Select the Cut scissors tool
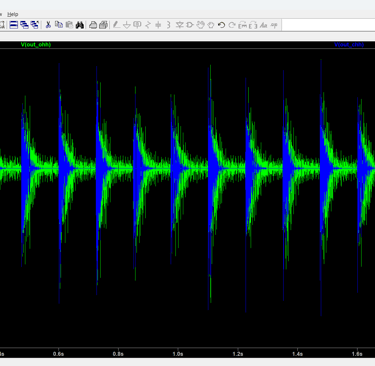Image resolution: width=375 pixels, height=366 pixels. (48, 25)
